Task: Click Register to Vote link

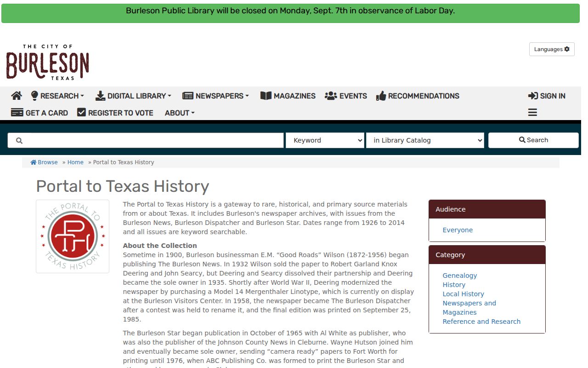Action: [x=115, y=113]
